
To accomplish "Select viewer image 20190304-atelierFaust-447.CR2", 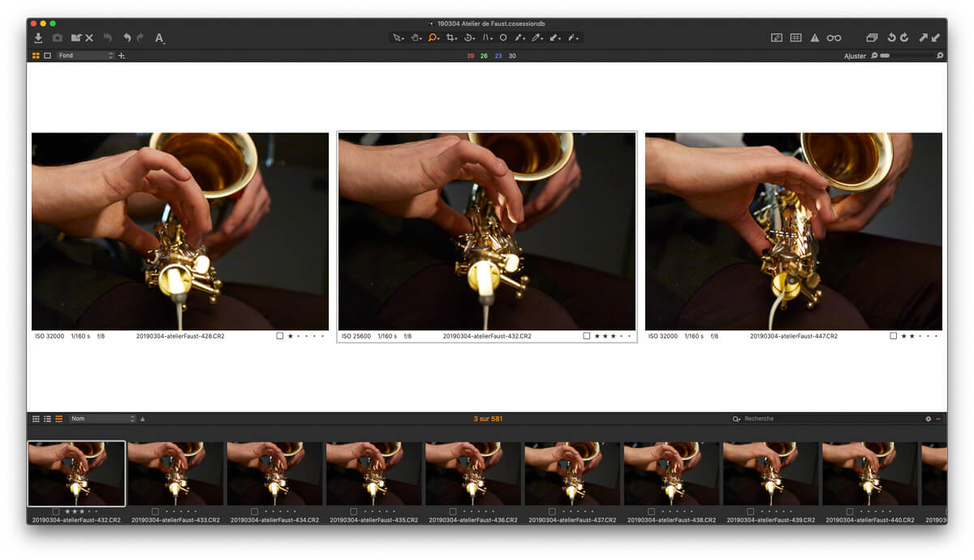I will click(x=794, y=231).
